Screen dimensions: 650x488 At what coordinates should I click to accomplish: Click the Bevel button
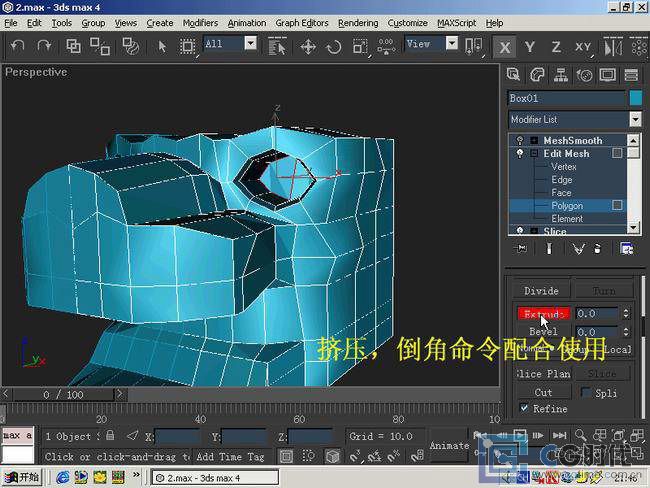click(543, 332)
